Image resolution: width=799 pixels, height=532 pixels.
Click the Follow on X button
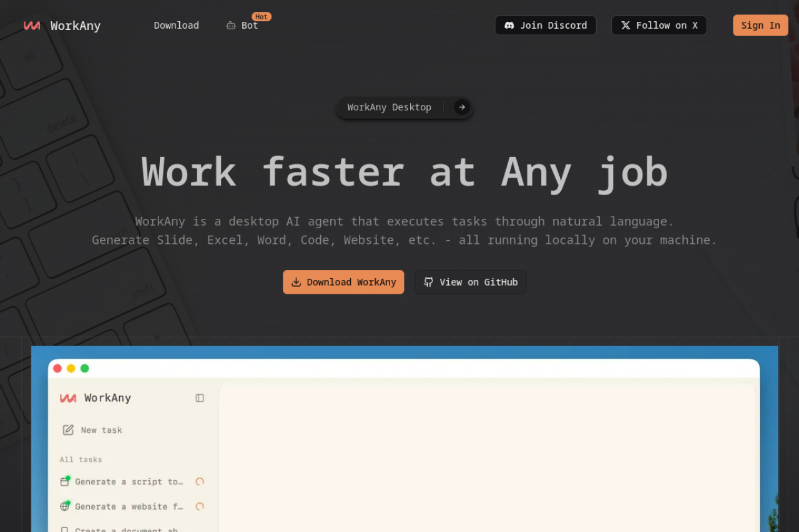pos(659,26)
